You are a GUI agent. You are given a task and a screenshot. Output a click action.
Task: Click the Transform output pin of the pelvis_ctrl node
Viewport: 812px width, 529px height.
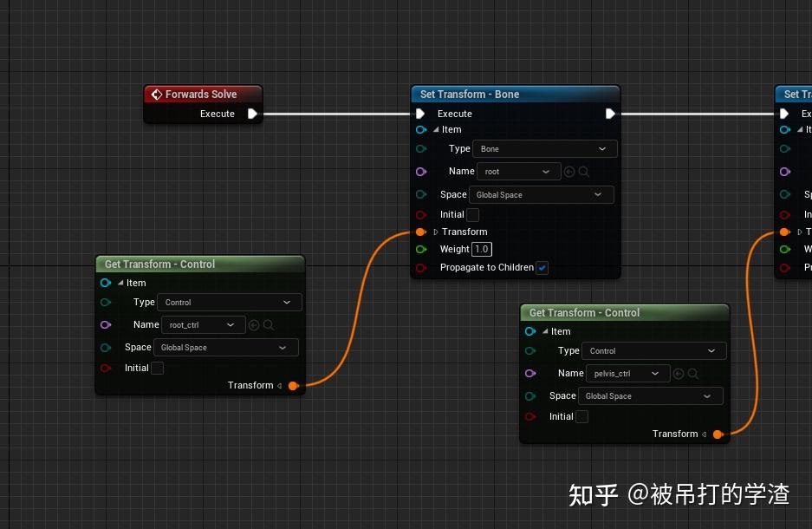718,434
